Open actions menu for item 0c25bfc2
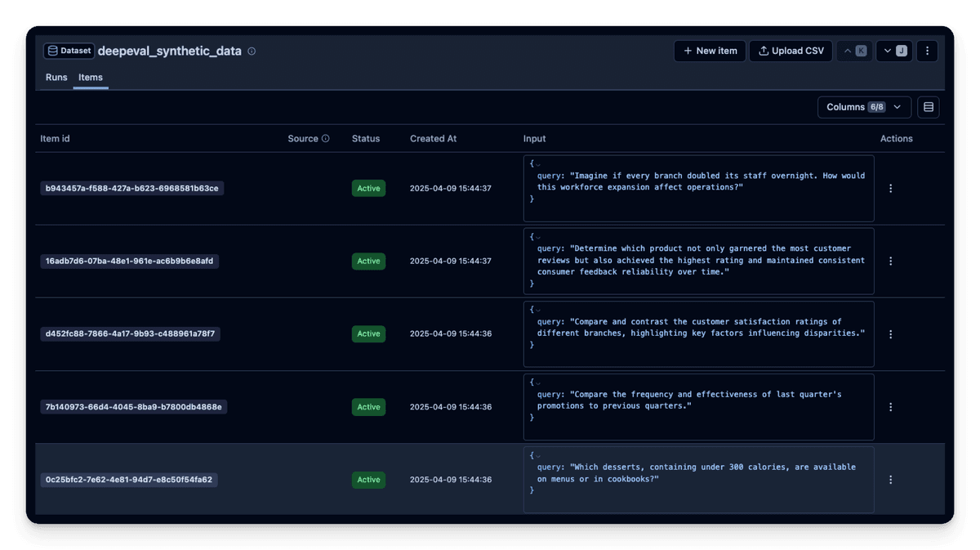 (x=890, y=480)
